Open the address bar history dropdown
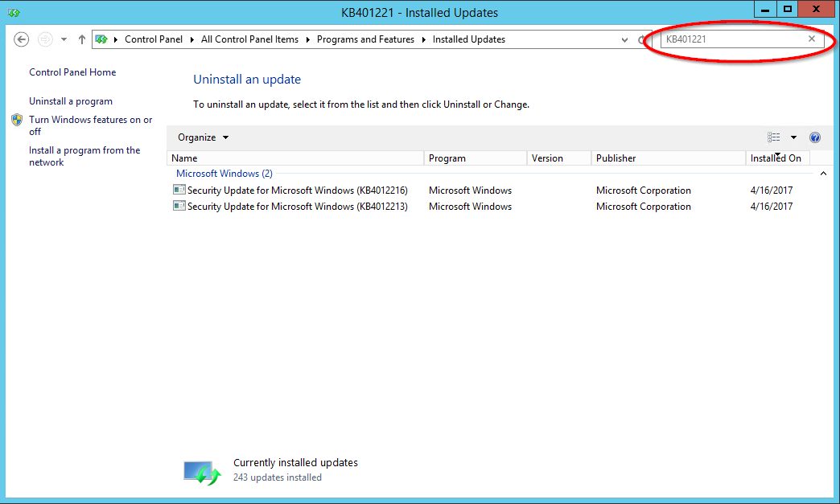 (624, 40)
